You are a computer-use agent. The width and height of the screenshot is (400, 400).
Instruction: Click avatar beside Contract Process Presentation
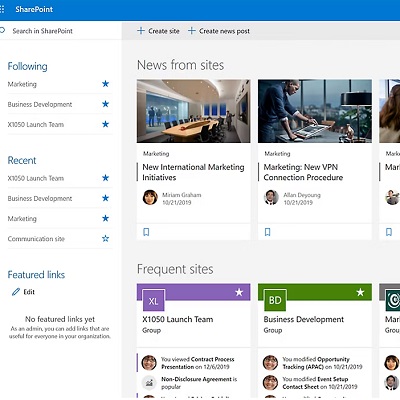point(149,363)
